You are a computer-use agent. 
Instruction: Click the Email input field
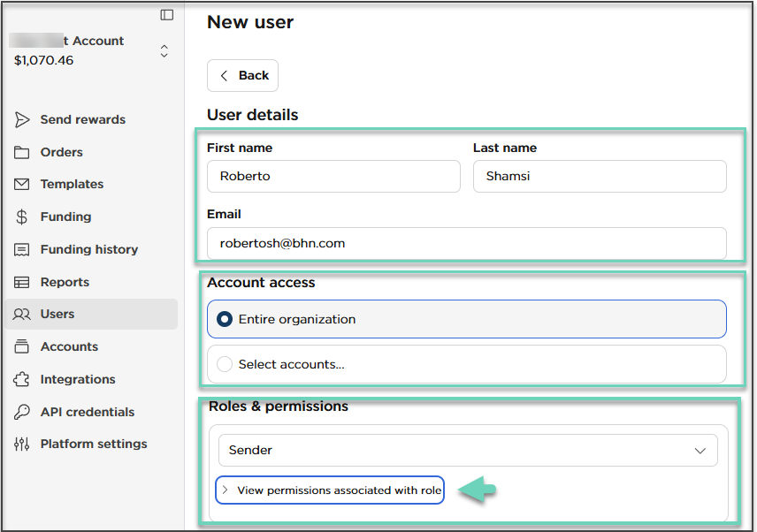466,243
